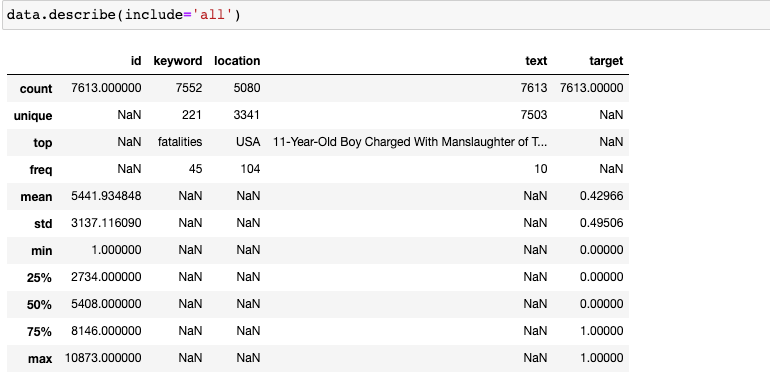Click location count value 5080
The image size is (770, 378).
(x=248, y=88)
